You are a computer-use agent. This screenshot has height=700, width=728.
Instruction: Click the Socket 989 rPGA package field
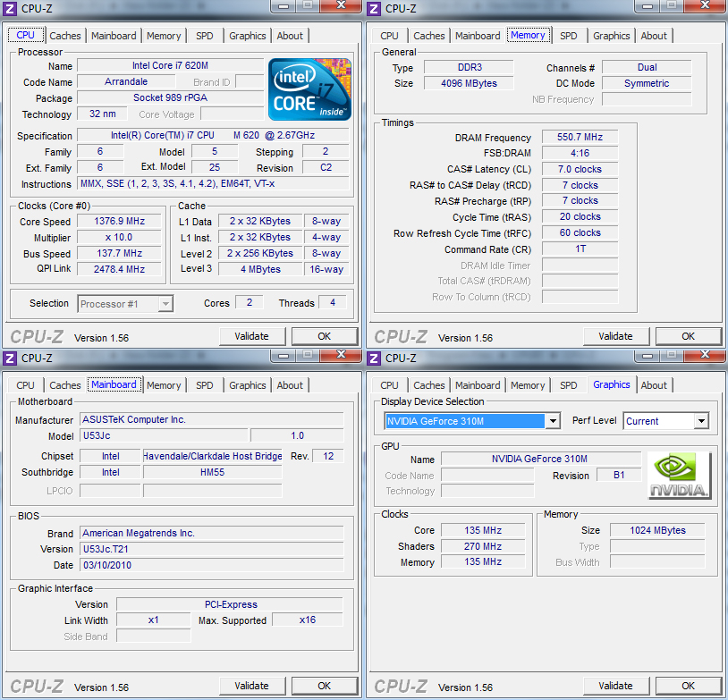(x=171, y=98)
